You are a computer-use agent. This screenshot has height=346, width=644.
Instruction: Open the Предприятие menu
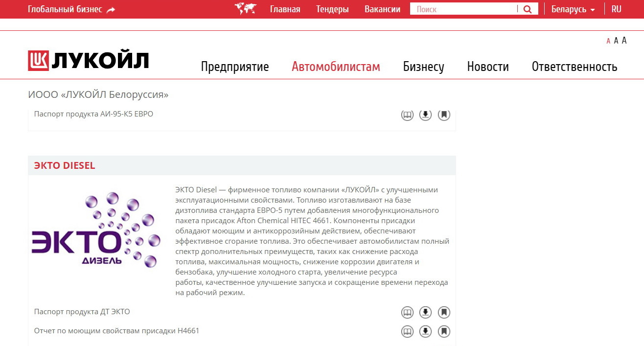tap(235, 67)
